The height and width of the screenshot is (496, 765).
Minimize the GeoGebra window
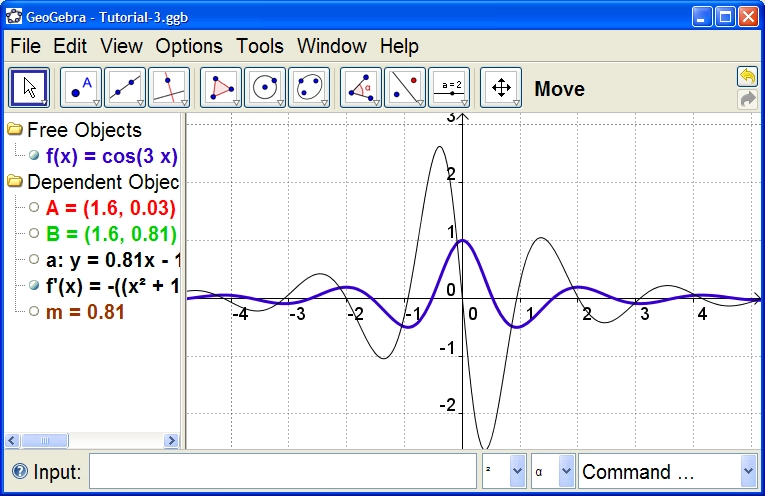tap(702, 17)
